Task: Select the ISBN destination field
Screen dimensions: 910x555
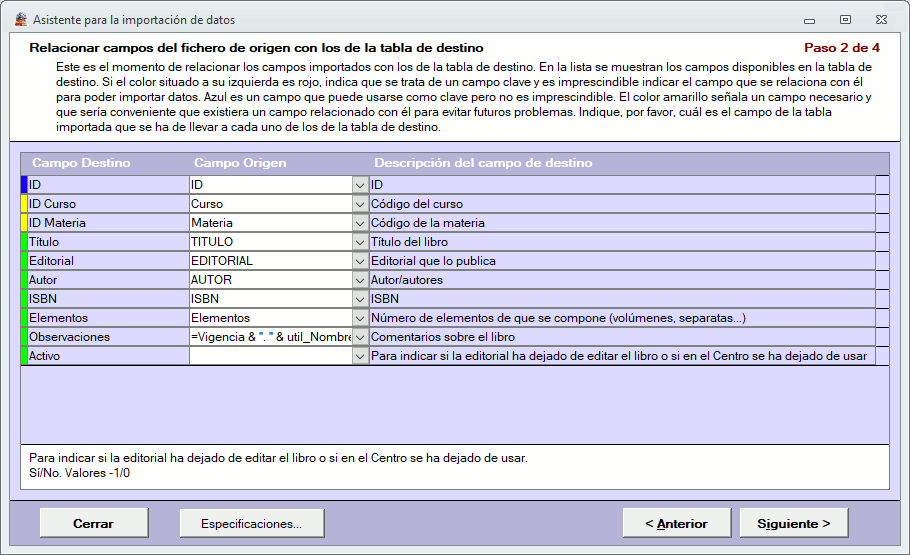Action: [x=108, y=300]
